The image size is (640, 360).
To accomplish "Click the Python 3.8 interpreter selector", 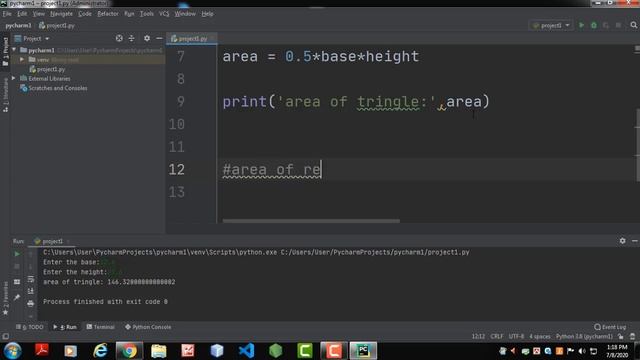I will pos(584,336).
